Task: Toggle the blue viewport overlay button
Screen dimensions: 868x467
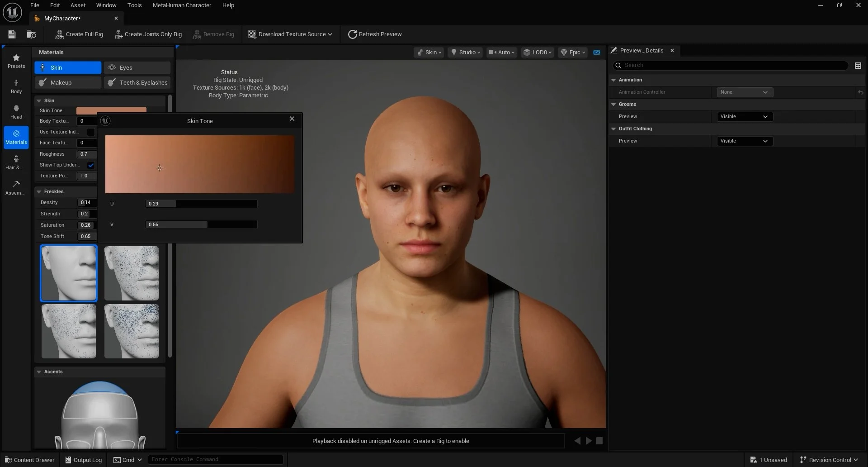Action: (597, 52)
